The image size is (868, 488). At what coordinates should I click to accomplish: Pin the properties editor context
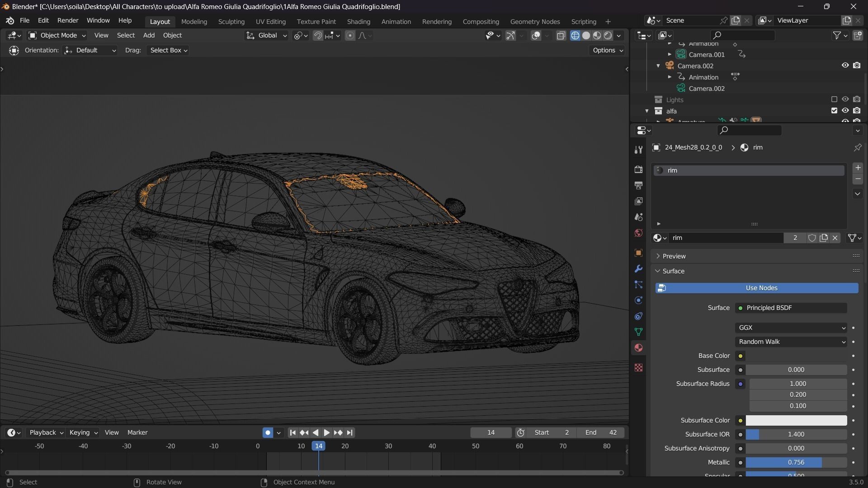pyautogui.click(x=857, y=147)
